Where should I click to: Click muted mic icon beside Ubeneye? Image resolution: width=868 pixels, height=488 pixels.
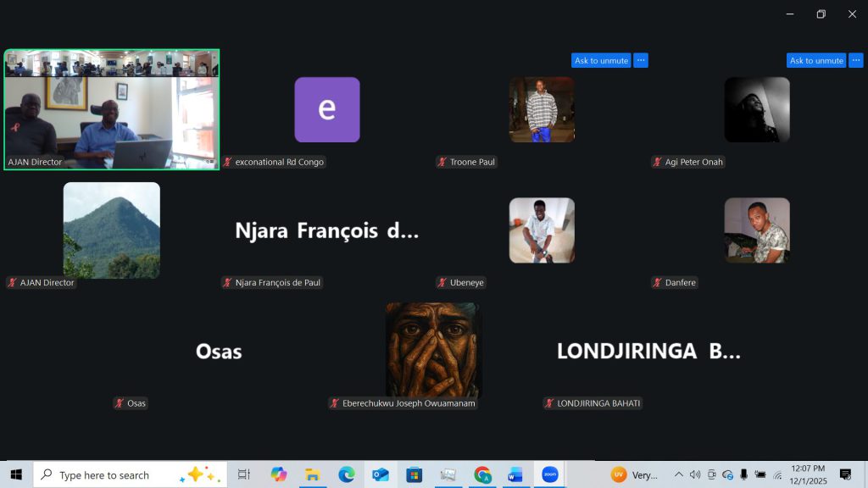(442, 283)
